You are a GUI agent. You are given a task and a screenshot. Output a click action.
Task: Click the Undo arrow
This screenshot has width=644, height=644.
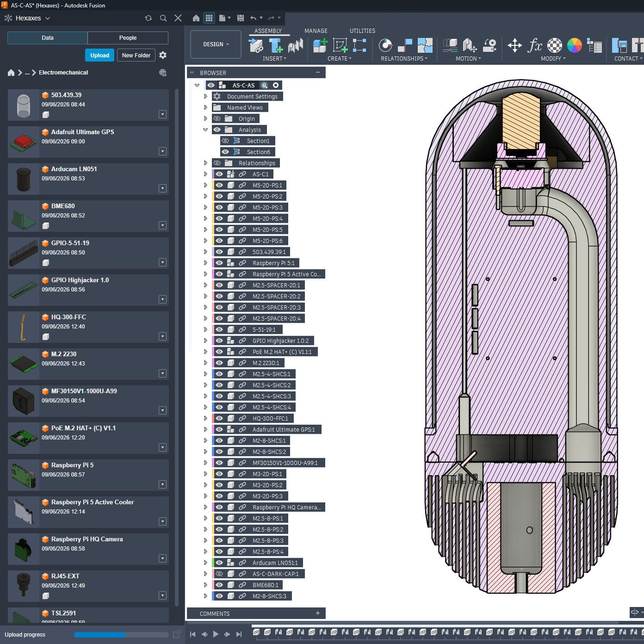click(253, 18)
